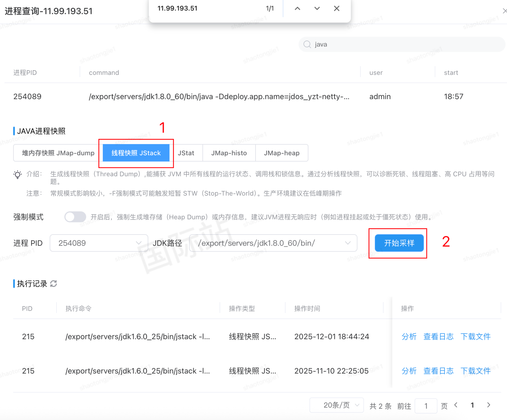Select the JMap-histo tab
Viewport: 507px width, 420px height.
click(229, 153)
